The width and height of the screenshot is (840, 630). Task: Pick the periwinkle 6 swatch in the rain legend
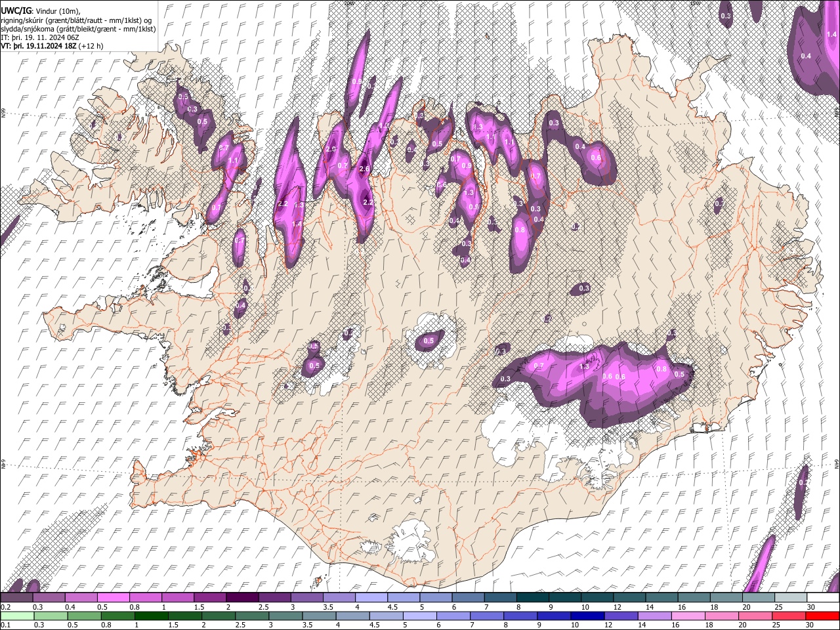453,616
